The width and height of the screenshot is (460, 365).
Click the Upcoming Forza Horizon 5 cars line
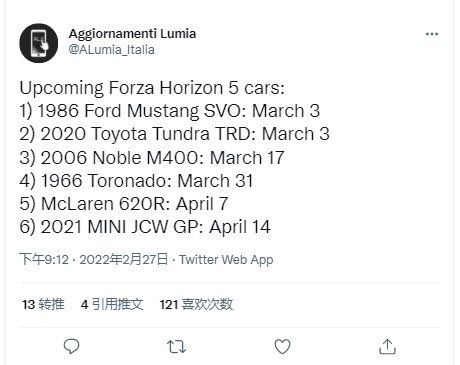point(152,88)
